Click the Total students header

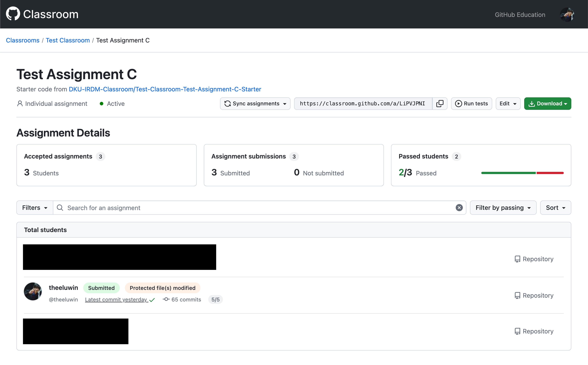[x=45, y=230]
